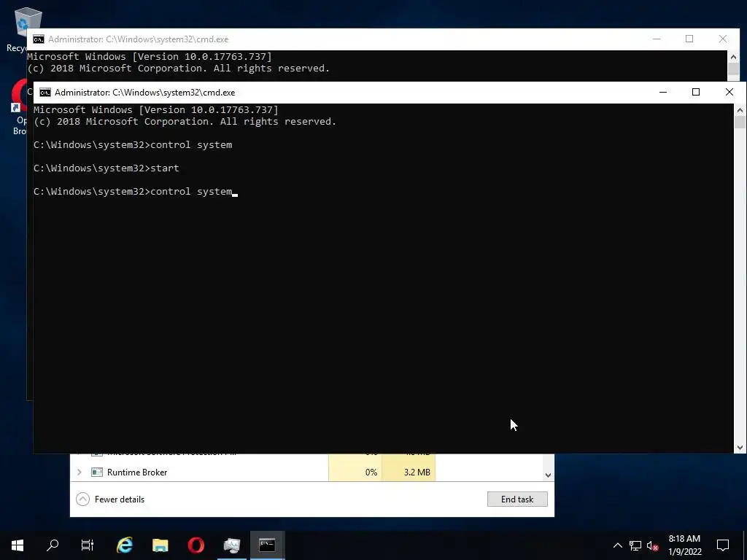The width and height of the screenshot is (747, 560).
Task: Click Show desktop sliver at taskbar end
Action: [745, 545]
